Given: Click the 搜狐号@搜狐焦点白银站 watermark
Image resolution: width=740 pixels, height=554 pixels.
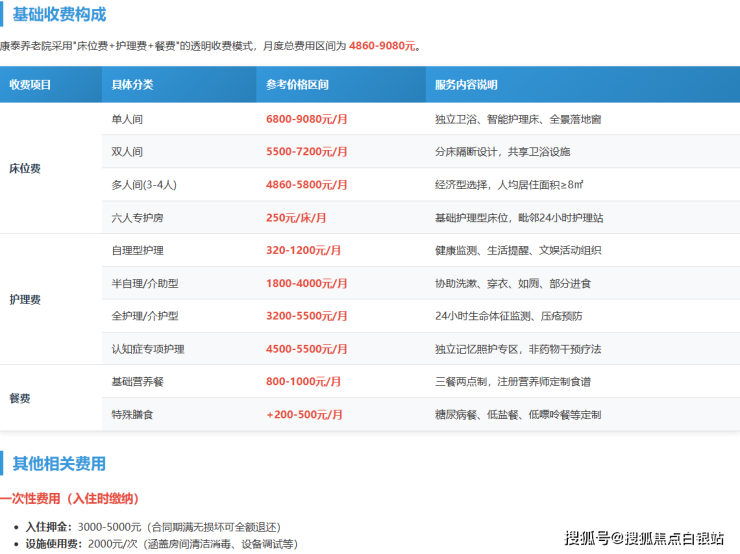Looking at the screenshot, I should coord(644,539).
